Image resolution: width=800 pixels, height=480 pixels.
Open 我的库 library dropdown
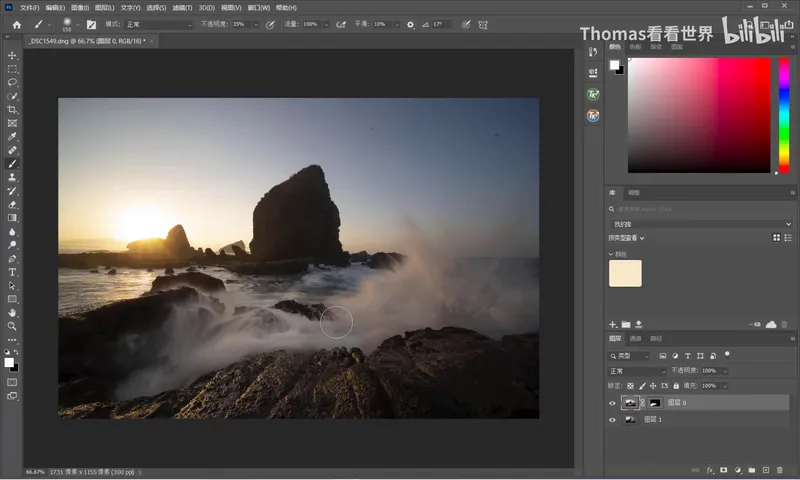click(x=702, y=224)
